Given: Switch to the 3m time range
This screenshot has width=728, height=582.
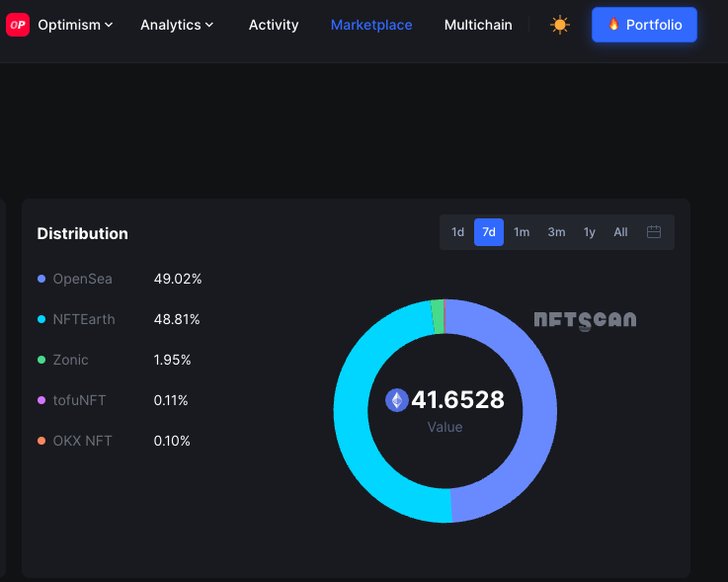Looking at the screenshot, I should click(556, 232).
